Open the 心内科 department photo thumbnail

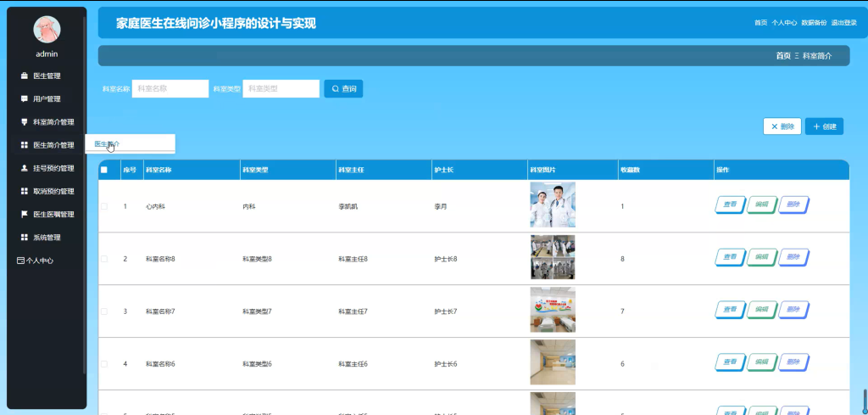553,205
